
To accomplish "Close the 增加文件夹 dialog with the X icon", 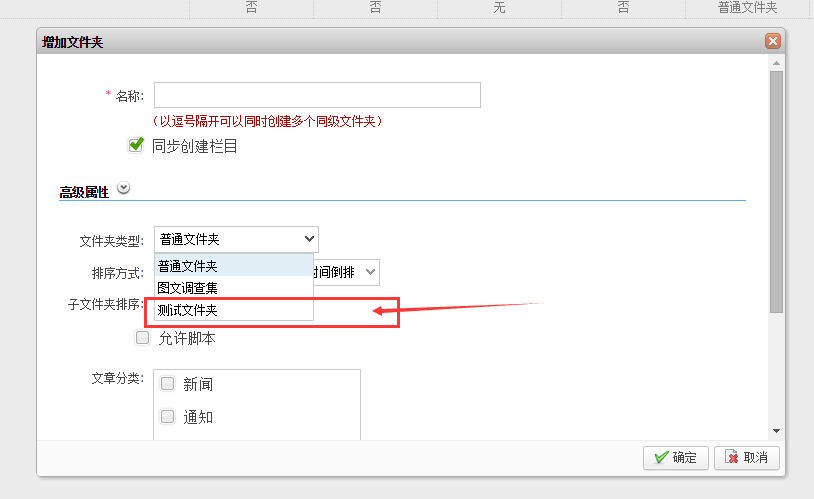I will (772, 42).
